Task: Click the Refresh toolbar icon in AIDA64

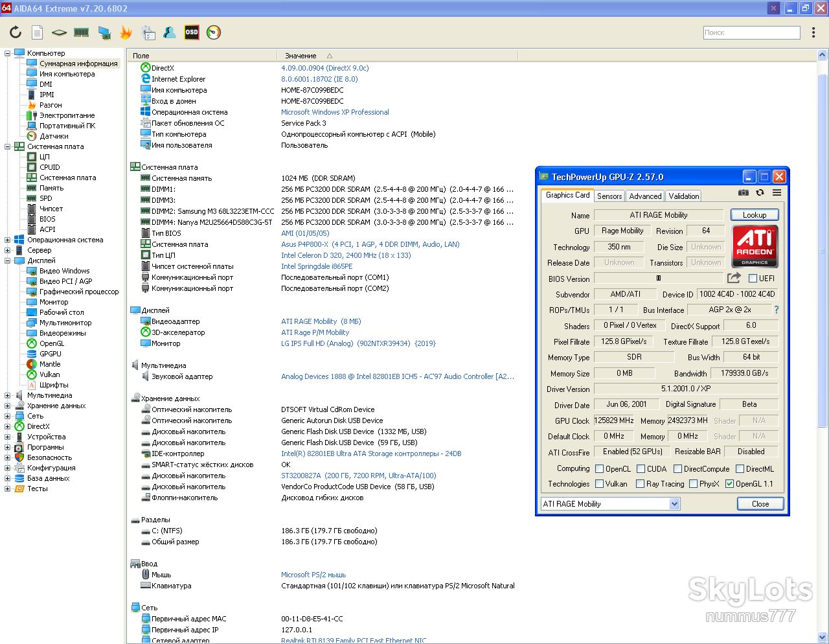Action: point(16,32)
